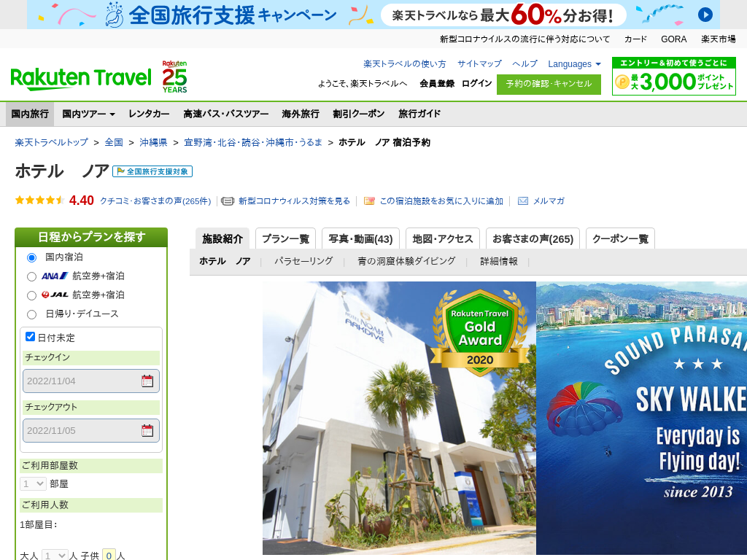
Task: Uncheck the 日付未定 checkbox
Action: tap(30, 337)
